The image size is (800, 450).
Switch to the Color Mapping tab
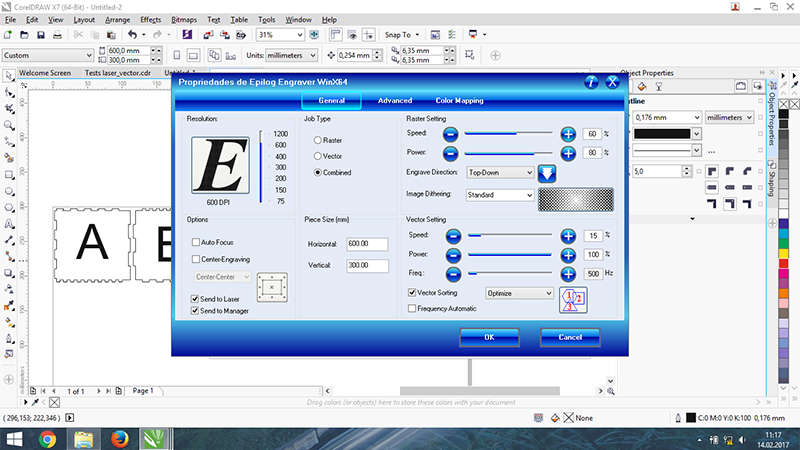tap(459, 101)
